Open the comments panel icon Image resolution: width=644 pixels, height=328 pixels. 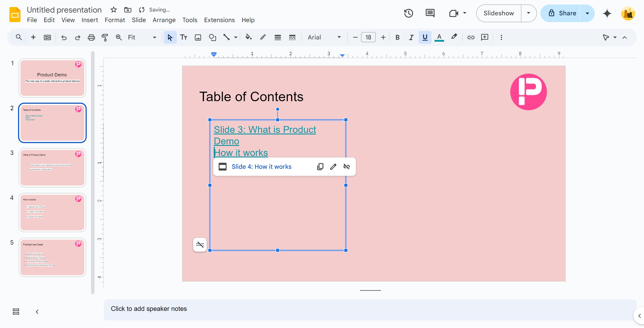tap(430, 13)
